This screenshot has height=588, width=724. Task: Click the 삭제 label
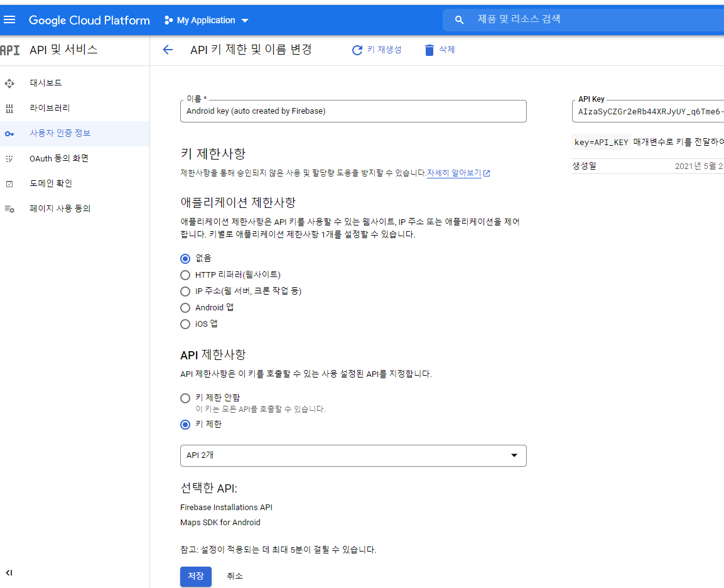pyautogui.click(x=446, y=50)
